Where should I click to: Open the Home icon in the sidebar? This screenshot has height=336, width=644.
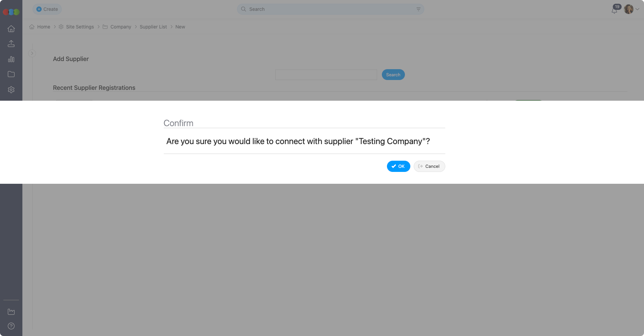click(x=11, y=29)
